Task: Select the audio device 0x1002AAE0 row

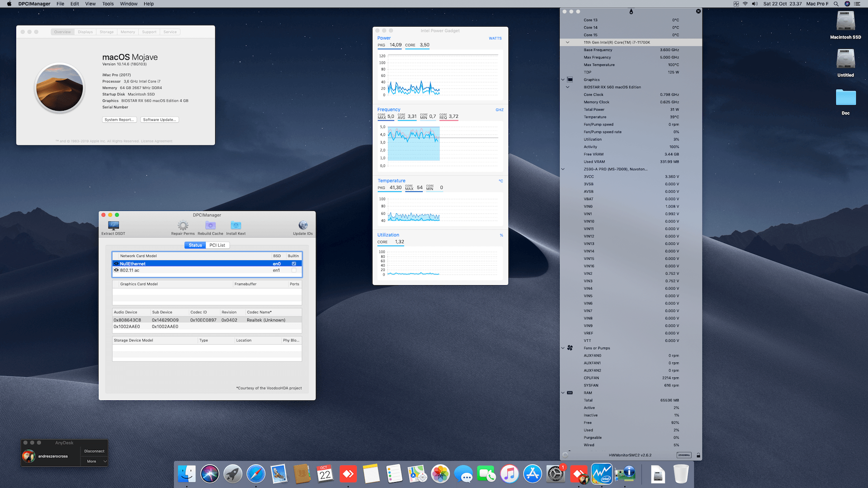Action: coord(207,327)
